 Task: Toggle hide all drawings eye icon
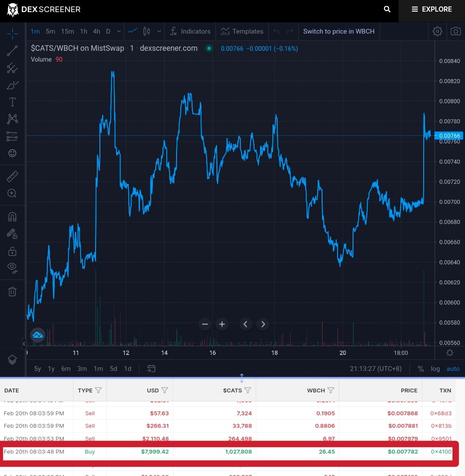coord(12,268)
